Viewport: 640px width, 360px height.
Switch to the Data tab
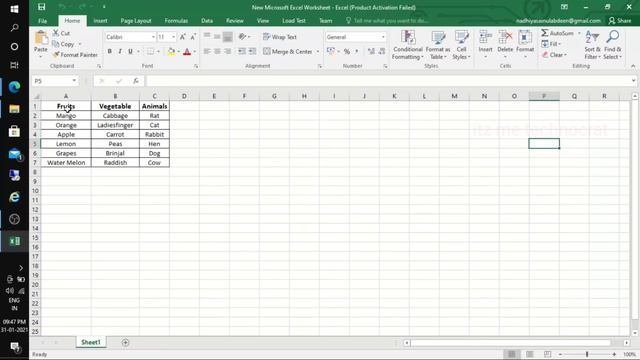pyautogui.click(x=207, y=20)
